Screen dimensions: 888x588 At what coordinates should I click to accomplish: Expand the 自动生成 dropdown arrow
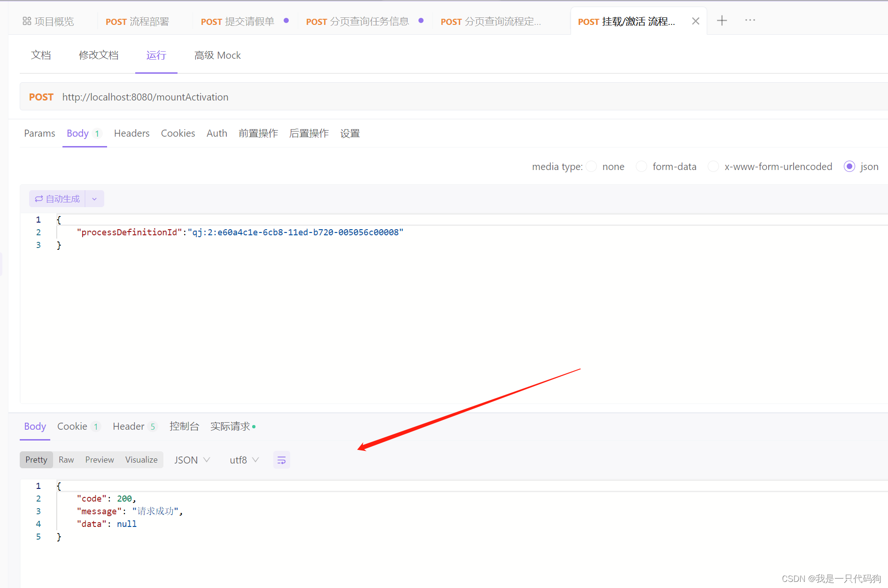tap(94, 199)
